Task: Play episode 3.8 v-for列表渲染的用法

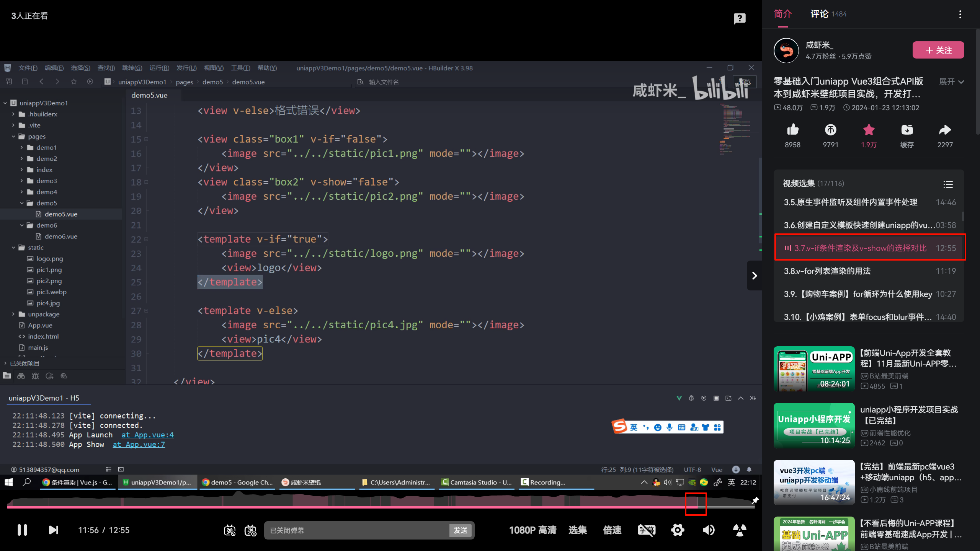Action: 869,271
